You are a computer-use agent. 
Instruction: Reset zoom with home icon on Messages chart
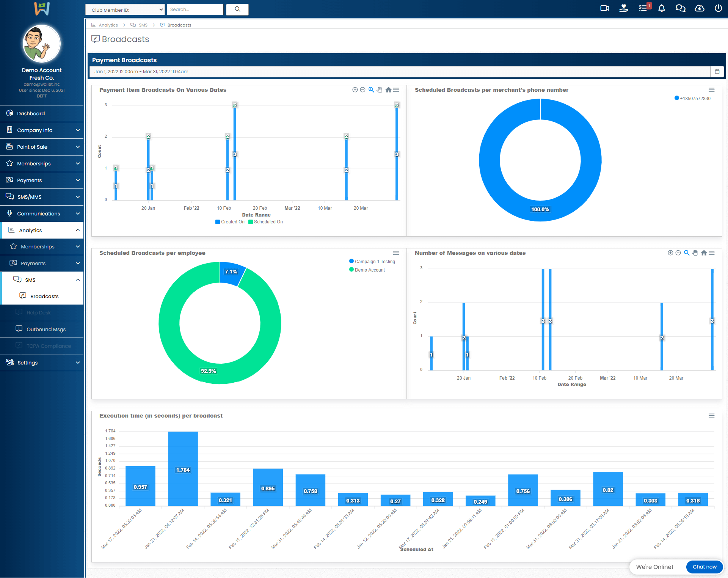click(704, 253)
